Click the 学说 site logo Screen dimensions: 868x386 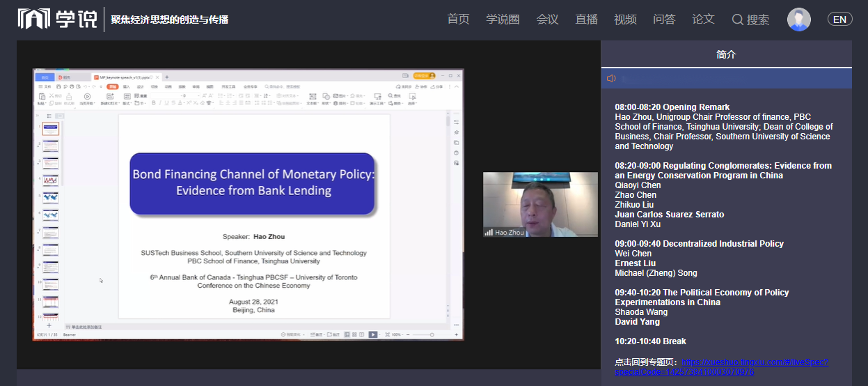pos(48,19)
